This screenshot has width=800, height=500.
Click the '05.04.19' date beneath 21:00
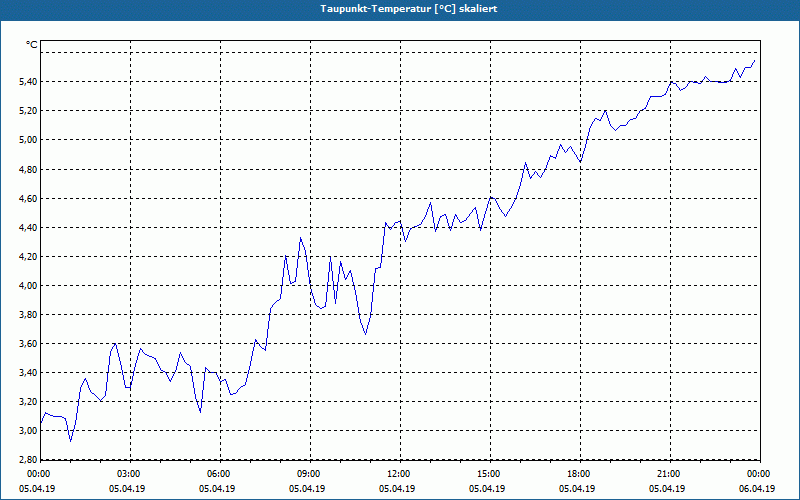[667, 489]
